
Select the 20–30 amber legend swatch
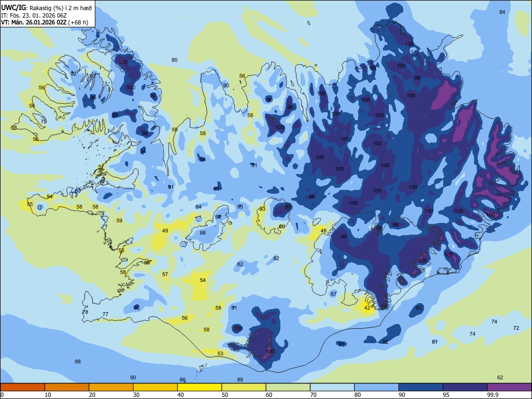(x=111, y=387)
